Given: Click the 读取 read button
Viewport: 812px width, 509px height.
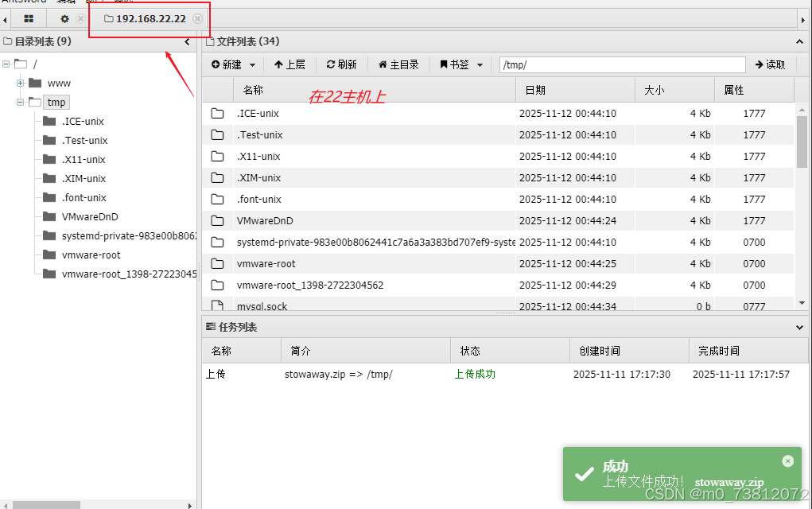Looking at the screenshot, I should (x=770, y=64).
